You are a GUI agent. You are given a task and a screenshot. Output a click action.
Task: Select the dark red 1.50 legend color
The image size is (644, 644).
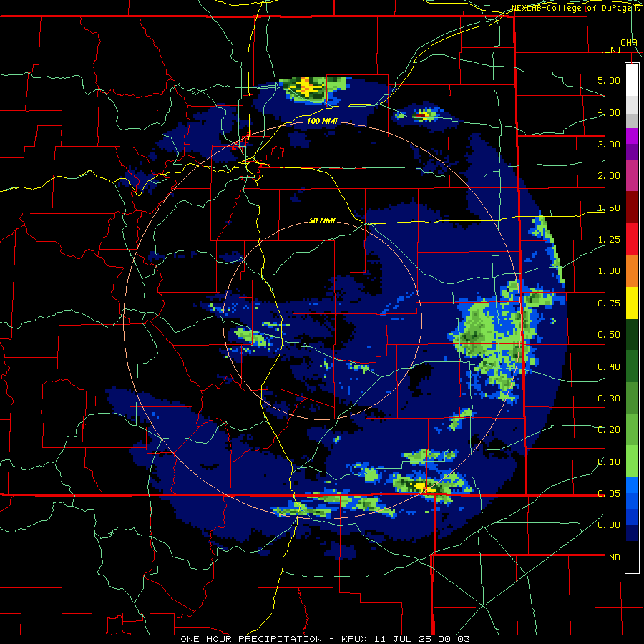[632, 208]
